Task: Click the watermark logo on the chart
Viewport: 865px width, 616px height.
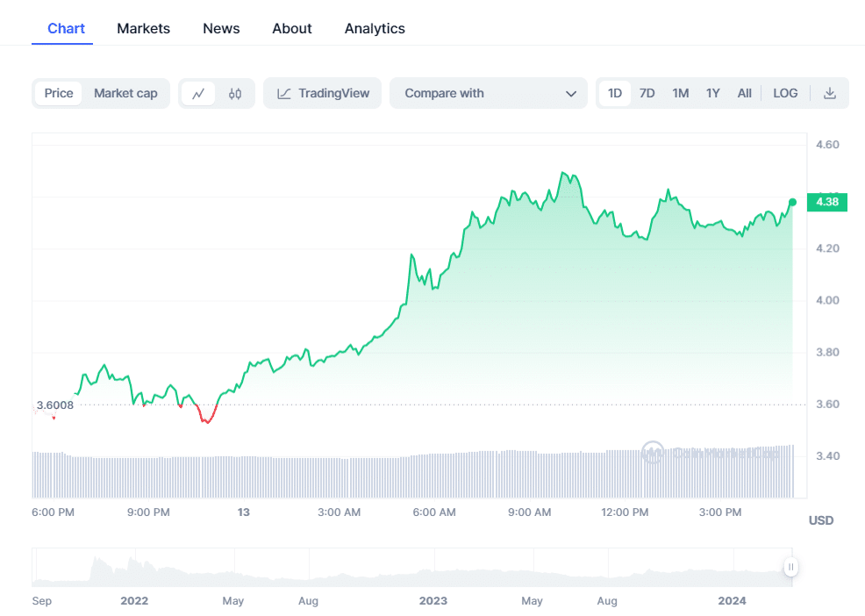Action: [x=653, y=454]
